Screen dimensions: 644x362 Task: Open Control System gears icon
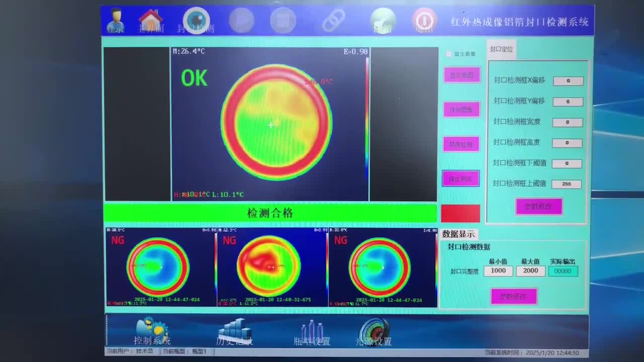pyautogui.click(x=152, y=331)
